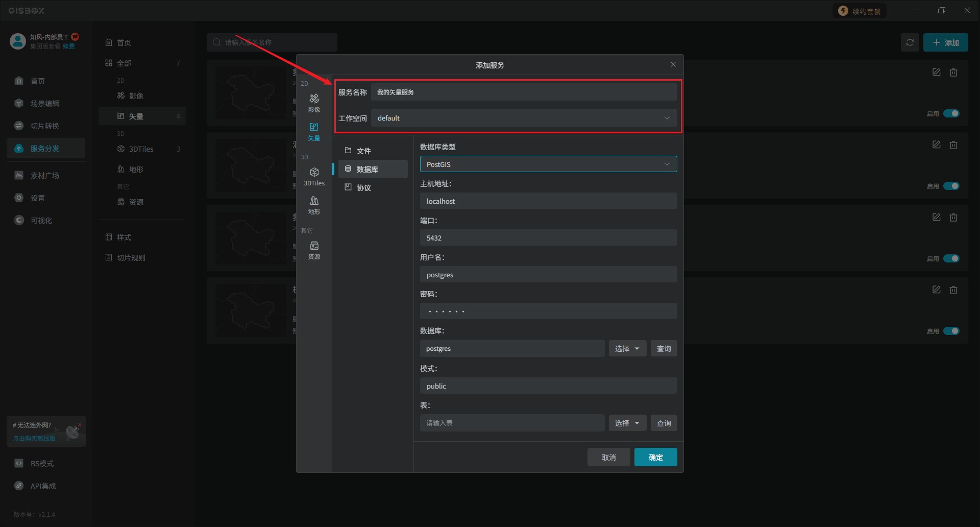Select the 影像 imagery icon in dialog
980x527 pixels.
click(x=314, y=102)
